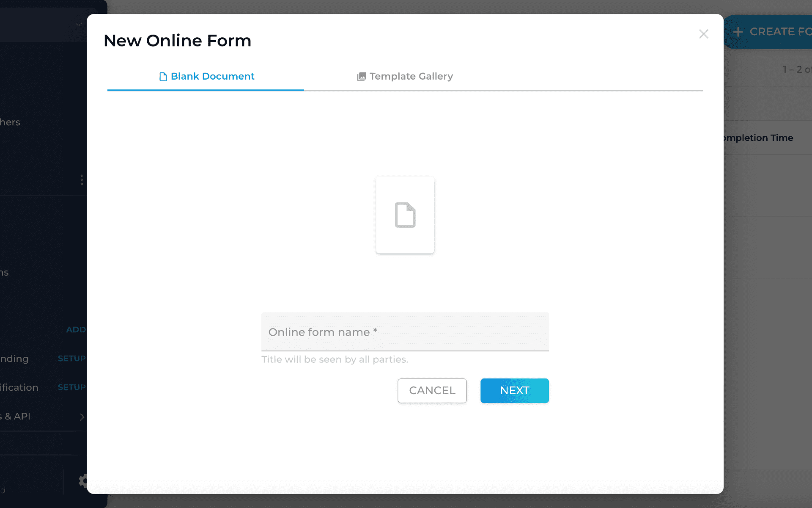Click the blank document page icon thumbnail
Image resolution: width=812 pixels, height=508 pixels.
tap(405, 215)
